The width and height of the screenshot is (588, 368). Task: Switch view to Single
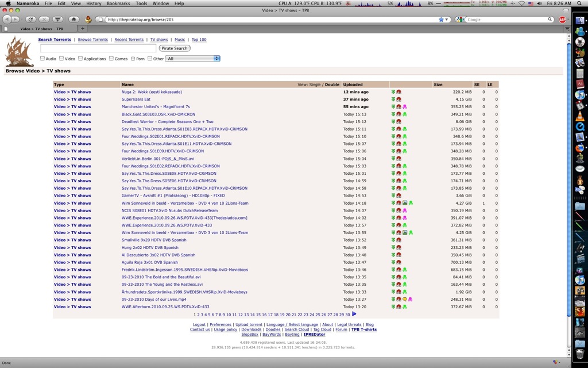point(315,85)
